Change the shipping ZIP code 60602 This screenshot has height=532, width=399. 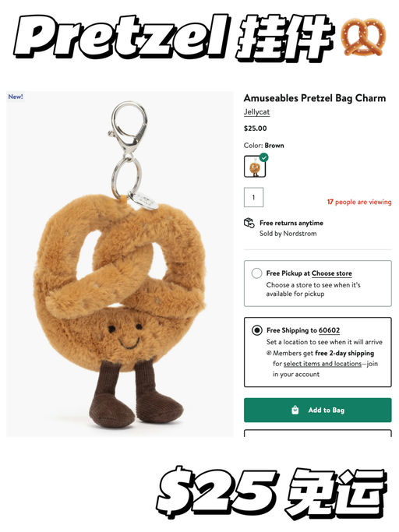coord(330,330)
